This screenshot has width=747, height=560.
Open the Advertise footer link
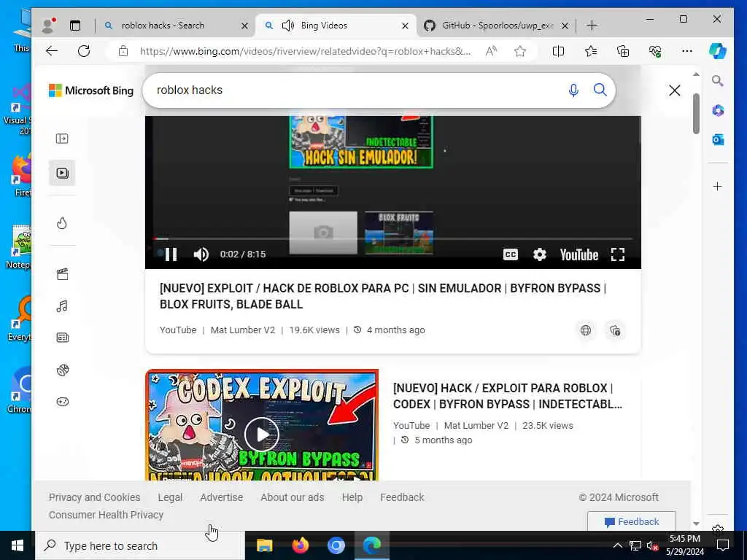pos(222,497)
